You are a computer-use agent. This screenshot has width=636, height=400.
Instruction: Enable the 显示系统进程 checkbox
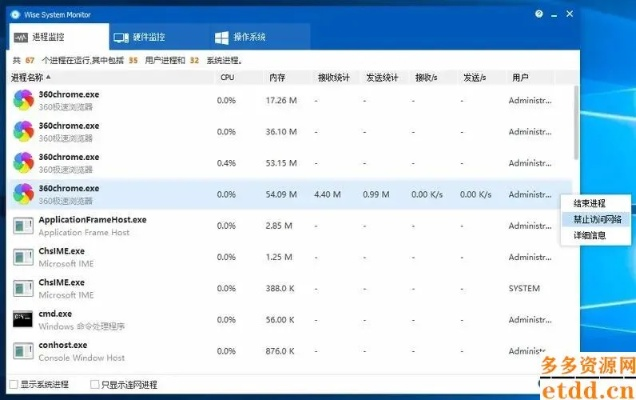coord(13,384)
